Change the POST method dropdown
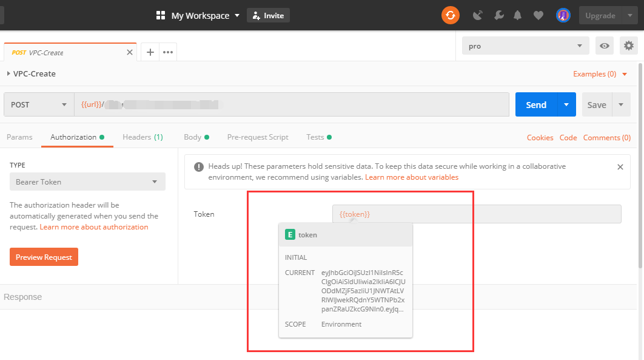Viewport: 644px width, 360px height. [x=39, y=104]
